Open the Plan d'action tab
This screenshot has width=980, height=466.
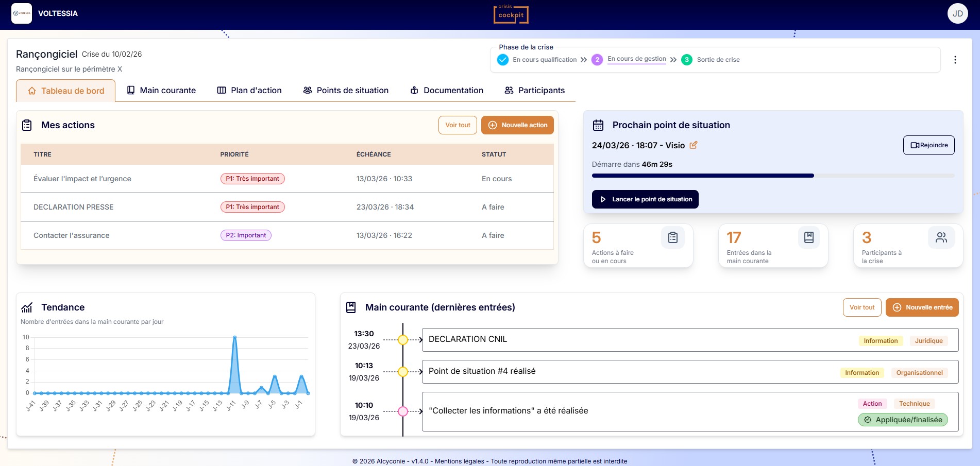(x=249, y=91)
